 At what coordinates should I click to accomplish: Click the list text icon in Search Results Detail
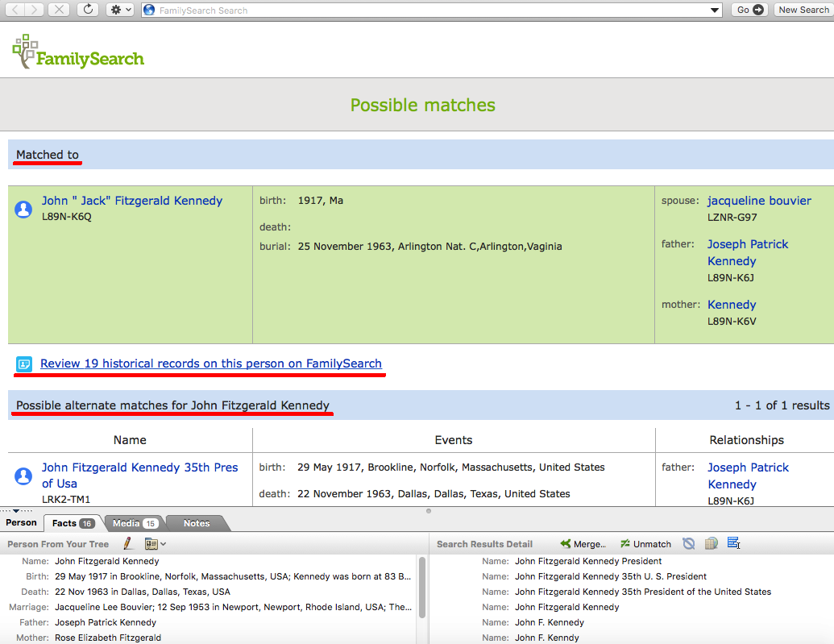pos(734,543)
